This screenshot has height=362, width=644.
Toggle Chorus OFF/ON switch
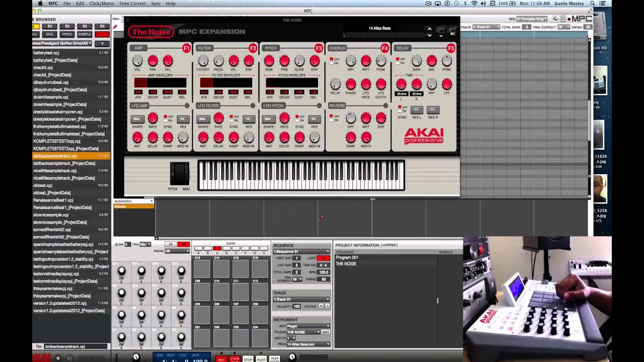coord(331,60)
